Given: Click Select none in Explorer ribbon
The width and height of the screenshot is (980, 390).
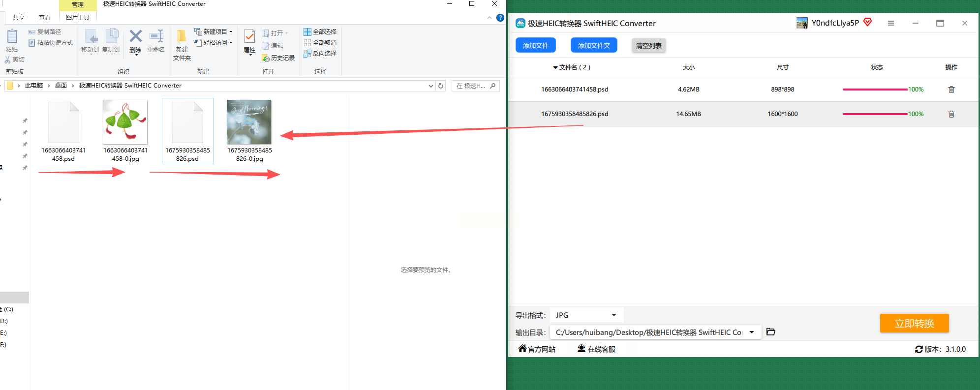Looking at the screenshot, I should (x=320, y=43).
